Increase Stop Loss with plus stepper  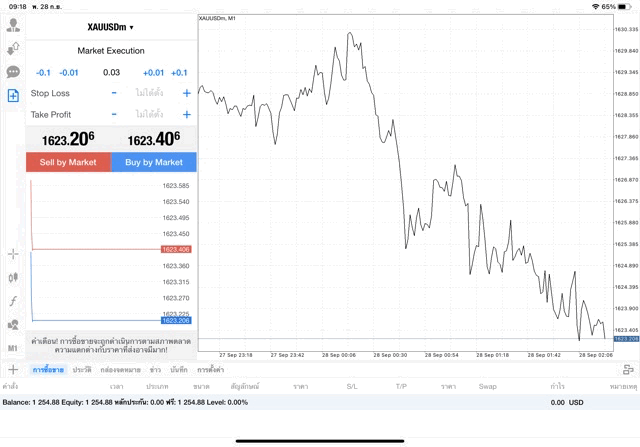click(186, 93)
